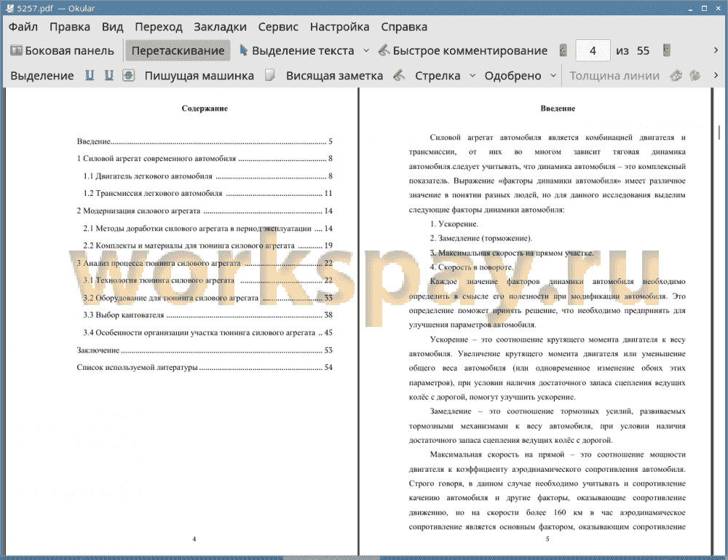The image size is (728, 560).
Task: Click the vertical scrollbar handle
Action: pyautogui.click(x=719, y=133)
